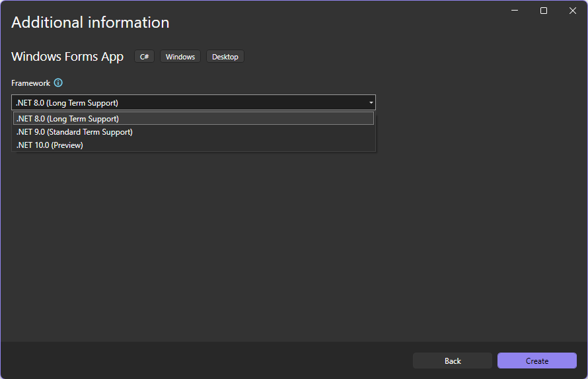Choose .NET 9.0 (Standard Term Support)
The width and height of the screenshot is (588, 379).
194,132
